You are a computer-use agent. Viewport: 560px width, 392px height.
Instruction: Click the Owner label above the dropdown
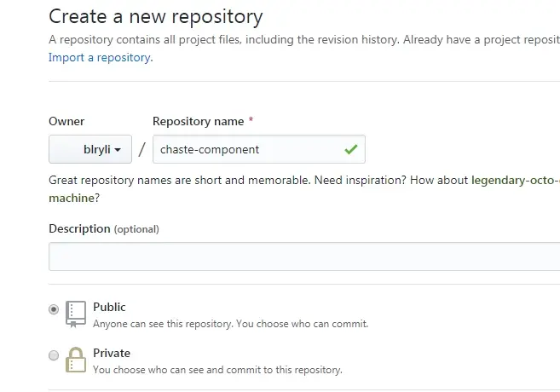pyautogui.click(x=66, y=121)
